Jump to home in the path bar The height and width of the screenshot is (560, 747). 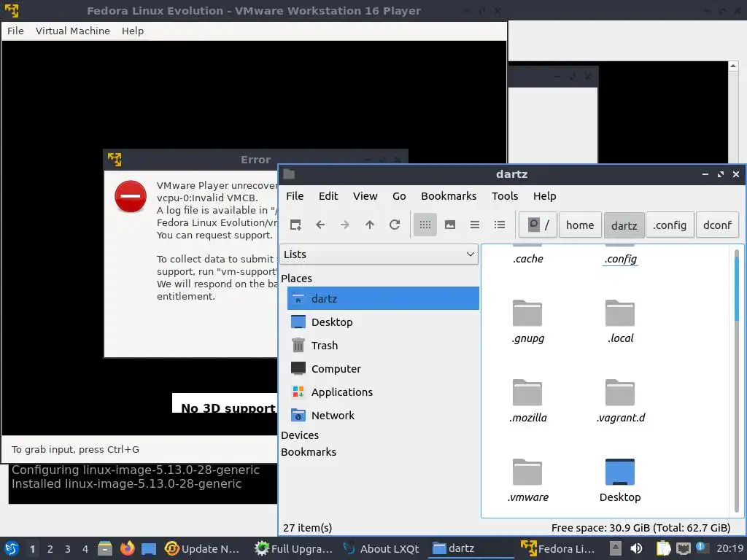[580, 225]
